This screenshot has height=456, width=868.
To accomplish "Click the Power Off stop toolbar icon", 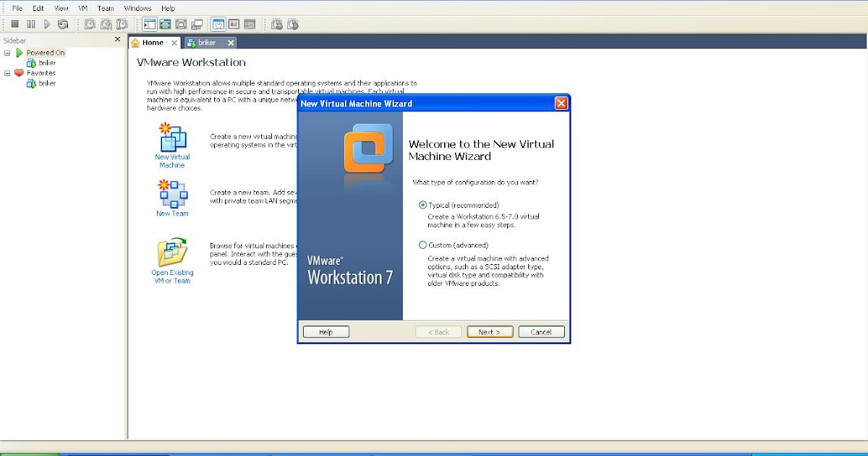I will point(14,25).
